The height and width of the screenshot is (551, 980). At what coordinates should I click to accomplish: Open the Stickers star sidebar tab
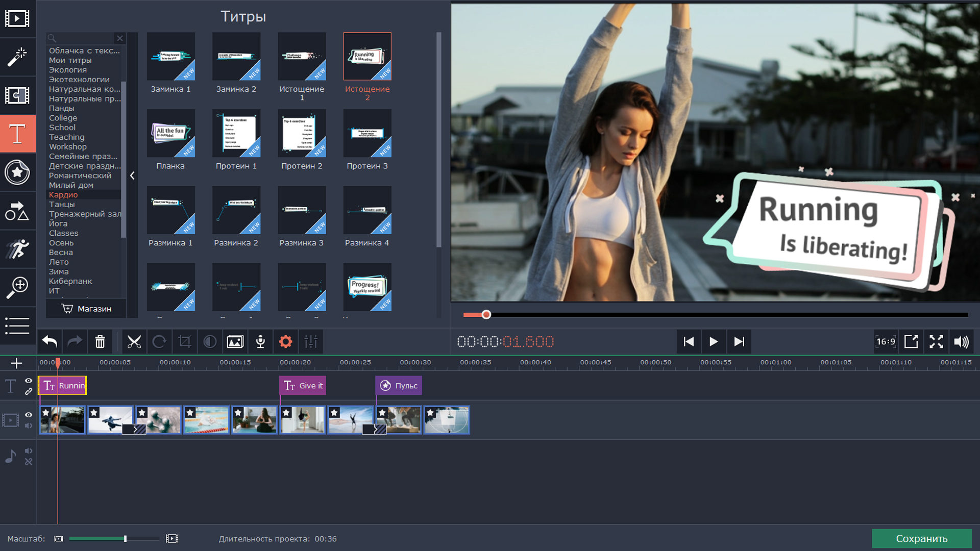[x=17, y=172]
